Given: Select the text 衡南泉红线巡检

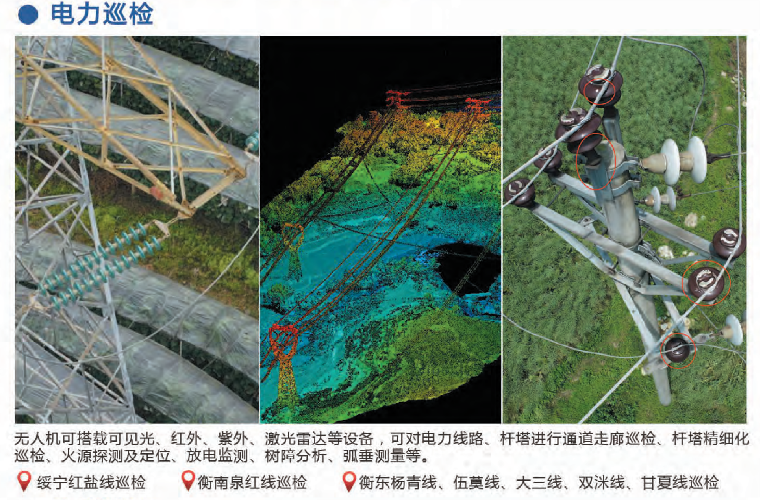Looking at the screenshot, I should [252, 483].
